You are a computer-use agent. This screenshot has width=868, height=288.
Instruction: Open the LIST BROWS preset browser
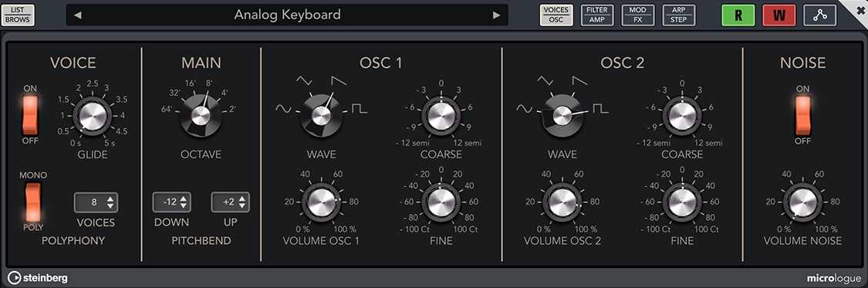pos(18,15)
